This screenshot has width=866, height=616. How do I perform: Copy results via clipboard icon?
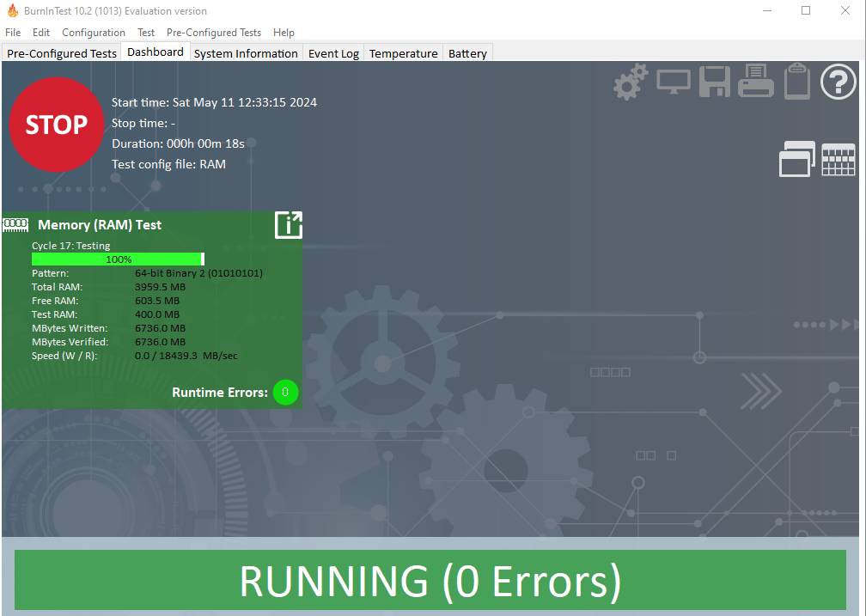(797, 82)
